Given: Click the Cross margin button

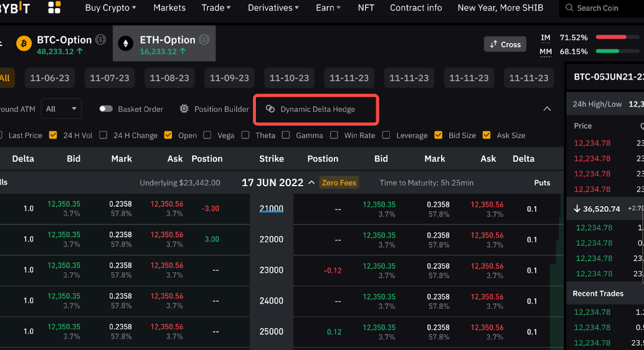Looking at the screenshot, I should tap(505, 44).
